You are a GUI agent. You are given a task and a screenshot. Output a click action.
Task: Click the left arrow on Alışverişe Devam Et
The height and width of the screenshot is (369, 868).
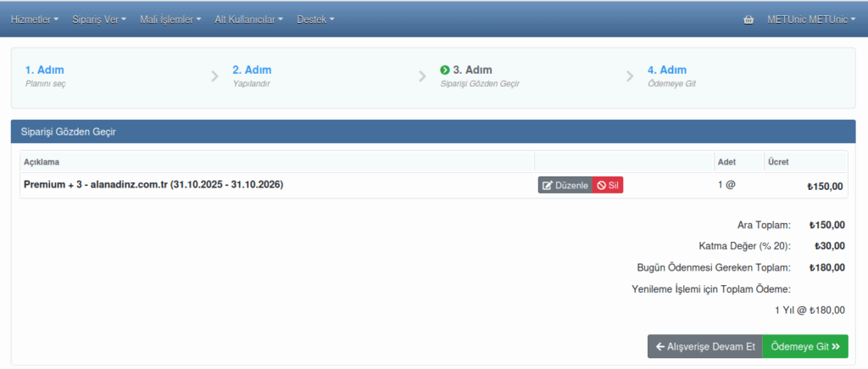click(659, 347)
